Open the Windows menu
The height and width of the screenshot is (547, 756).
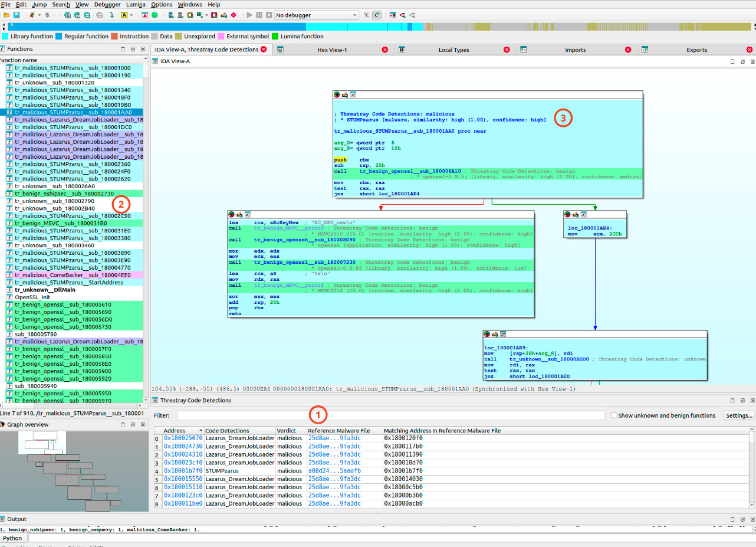click(x=190, y=4)
